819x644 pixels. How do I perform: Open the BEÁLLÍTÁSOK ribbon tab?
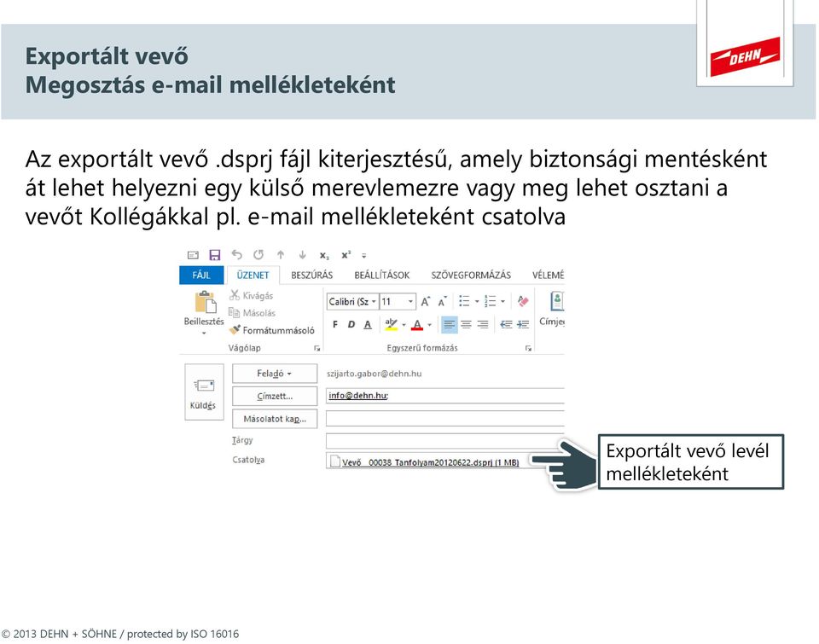(x=382, y=276)
